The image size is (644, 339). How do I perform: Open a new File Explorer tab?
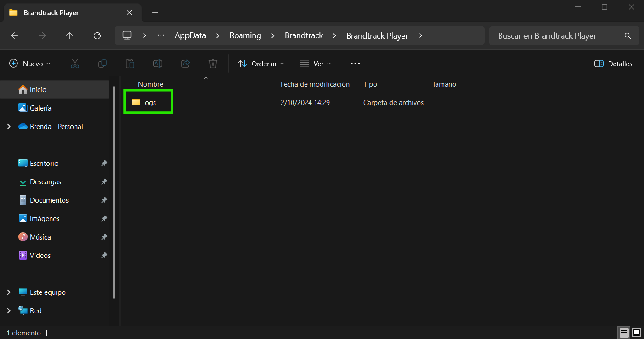point(155,13)
